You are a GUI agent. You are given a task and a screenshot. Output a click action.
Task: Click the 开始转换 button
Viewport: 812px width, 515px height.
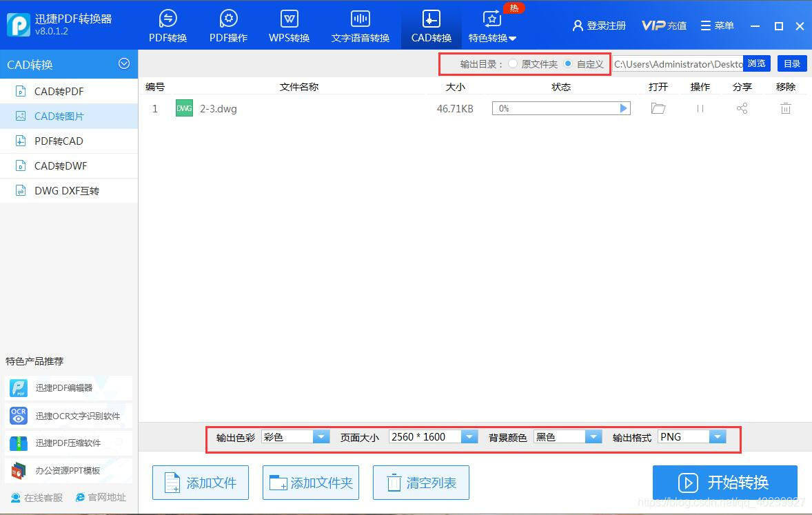pos(724,483)
